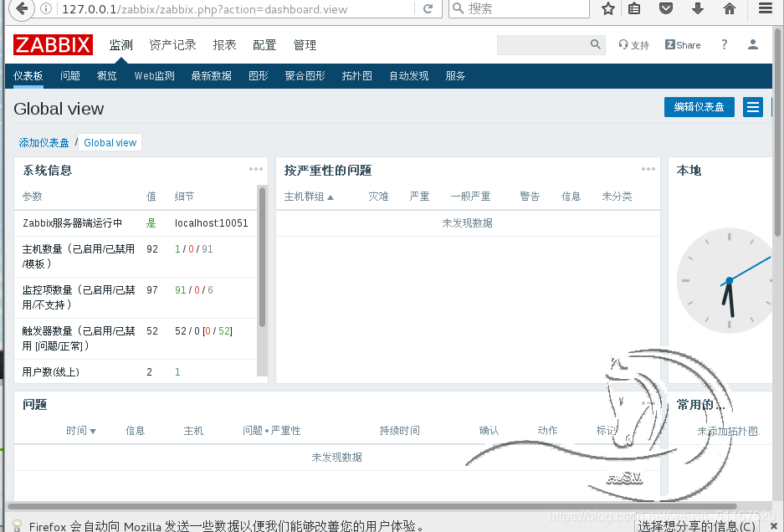Click 'localhost:10051' detail text
This screenshot has height=532, width=784.
[x=211, y=223]
